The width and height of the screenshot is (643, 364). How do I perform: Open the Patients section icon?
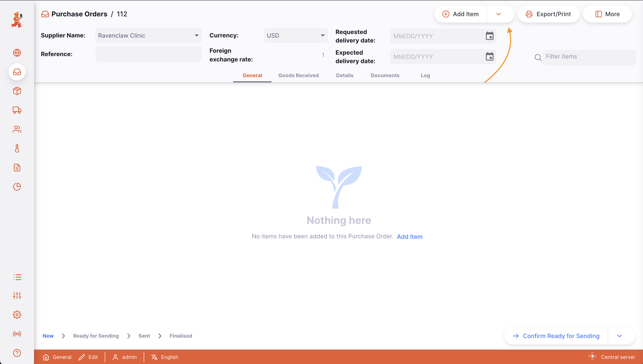17,129
